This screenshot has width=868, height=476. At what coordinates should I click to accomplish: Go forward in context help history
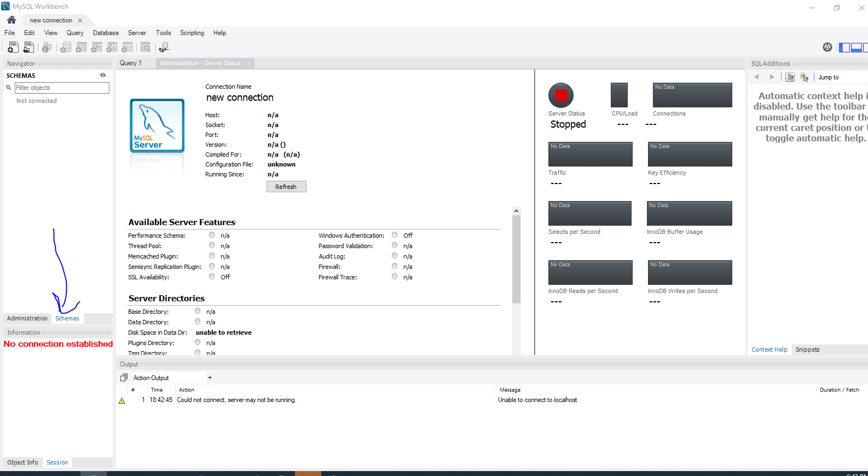772,77
